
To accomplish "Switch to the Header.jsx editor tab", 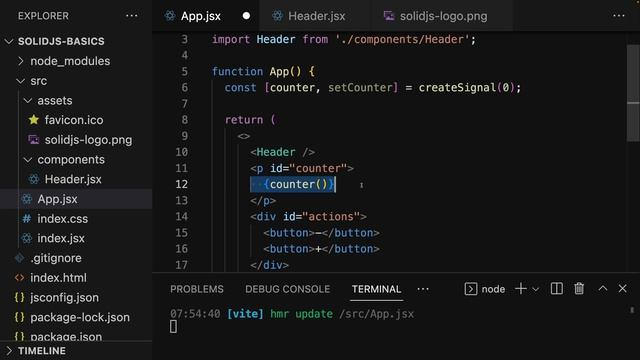I will pyautogui.click(x=316, y=16).
